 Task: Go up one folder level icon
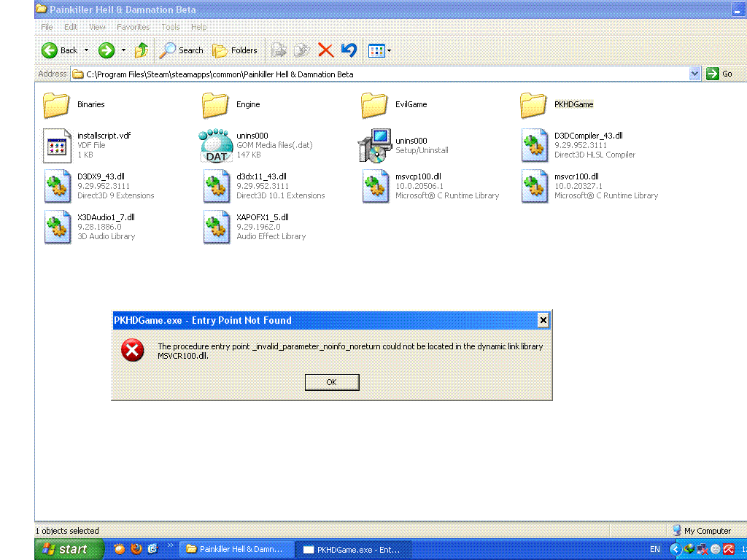tap(141, 50)
